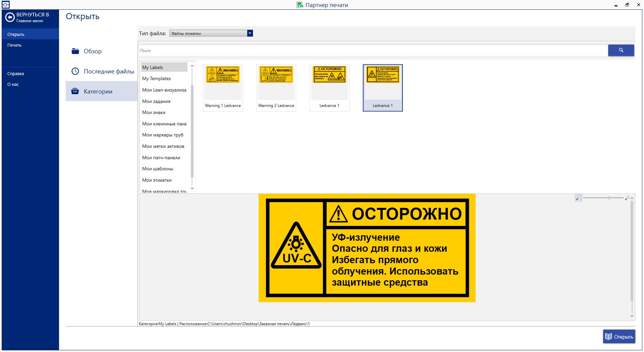Select the My Templates category
Viewport: 644px width, 352px height.
(x=157, y=78)
